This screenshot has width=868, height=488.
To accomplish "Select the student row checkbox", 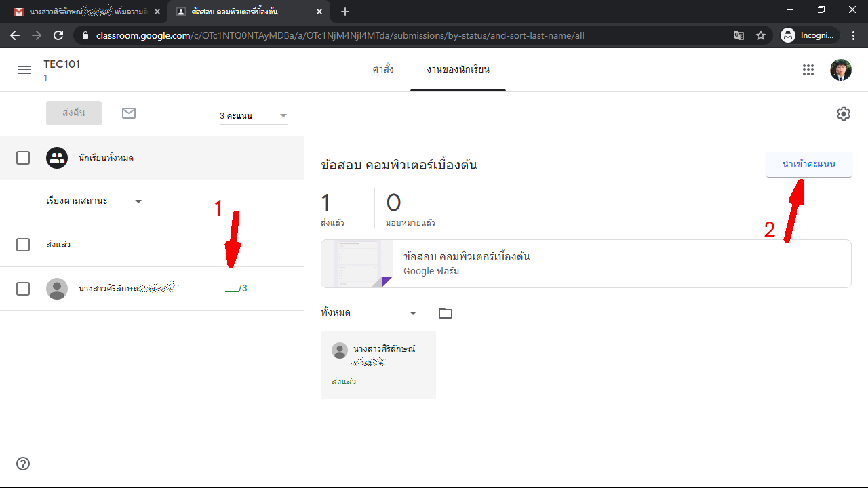I will pos(23,289).
